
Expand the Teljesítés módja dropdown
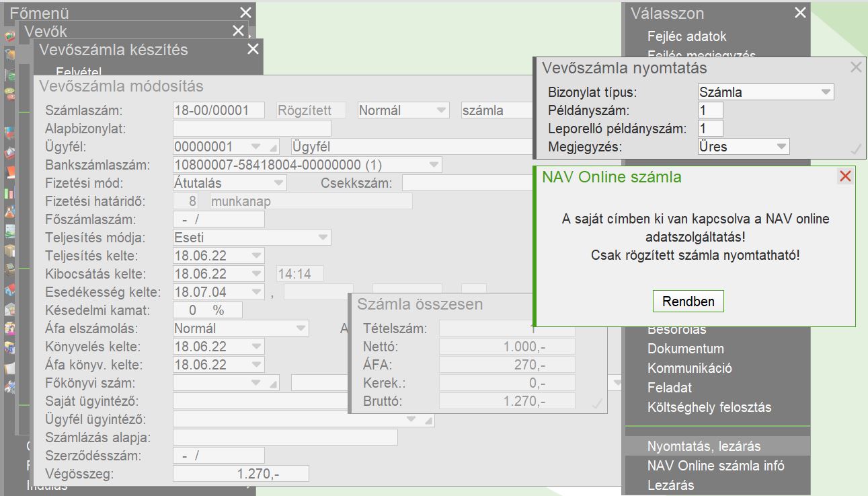(x=323, y=238)
